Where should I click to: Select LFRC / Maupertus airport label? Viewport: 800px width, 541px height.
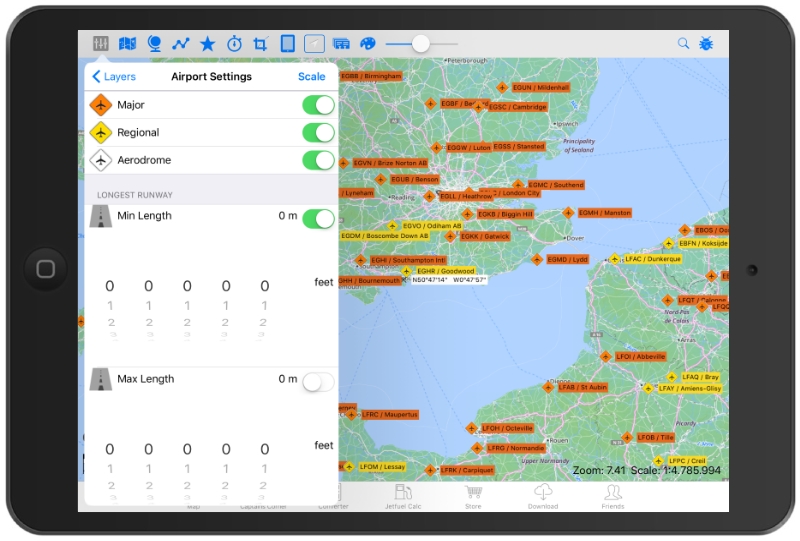pyautogui.click(x=390, y=414)
